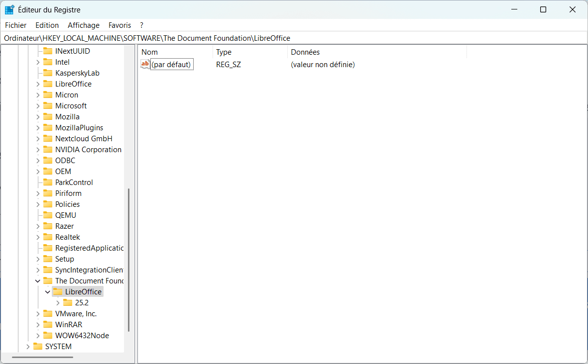Screen dimensions: 588x364
Task: Expand the SyncIntegrationClient key
Action: [38, 270]
